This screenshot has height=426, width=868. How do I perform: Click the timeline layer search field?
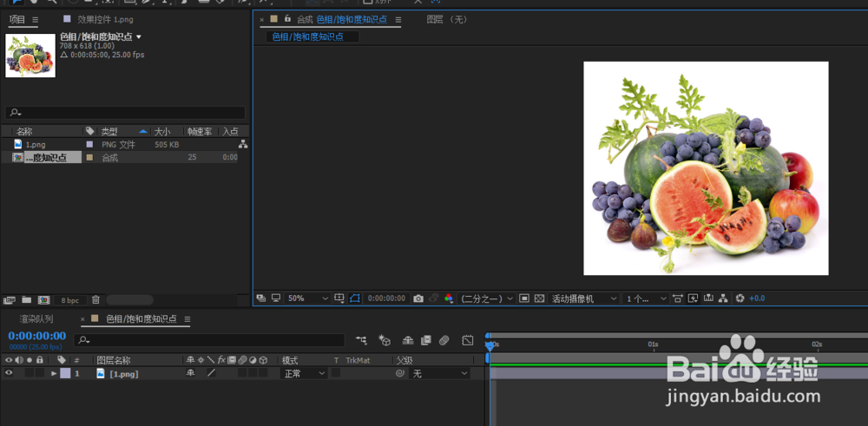point(209,340)
